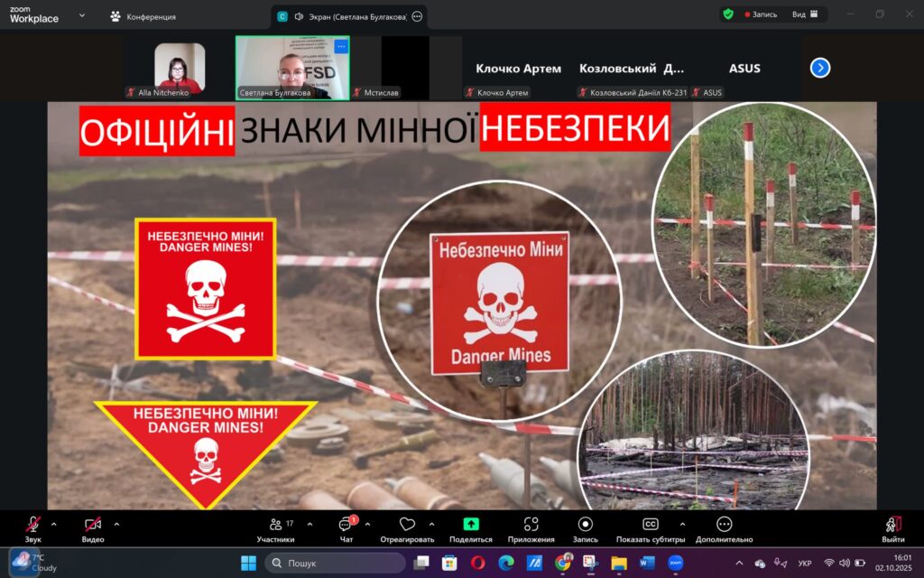
Task: Open the Дополнительно more options menu
Action: pos(724,527)
